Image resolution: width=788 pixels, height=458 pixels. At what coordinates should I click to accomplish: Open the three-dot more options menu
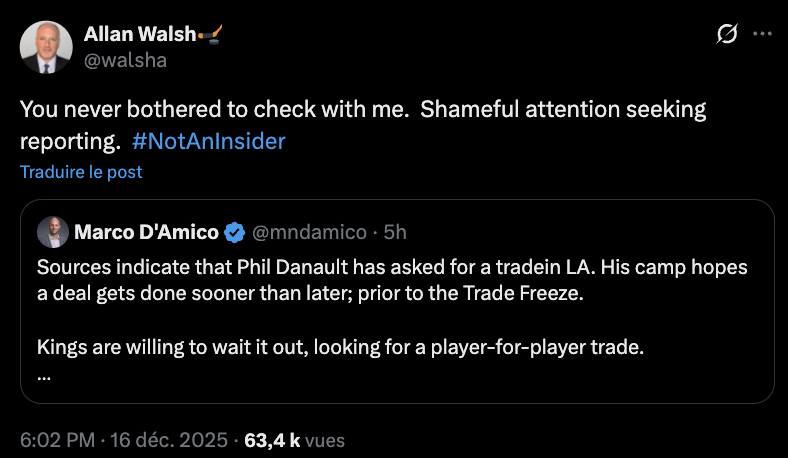tap(762, 34)
